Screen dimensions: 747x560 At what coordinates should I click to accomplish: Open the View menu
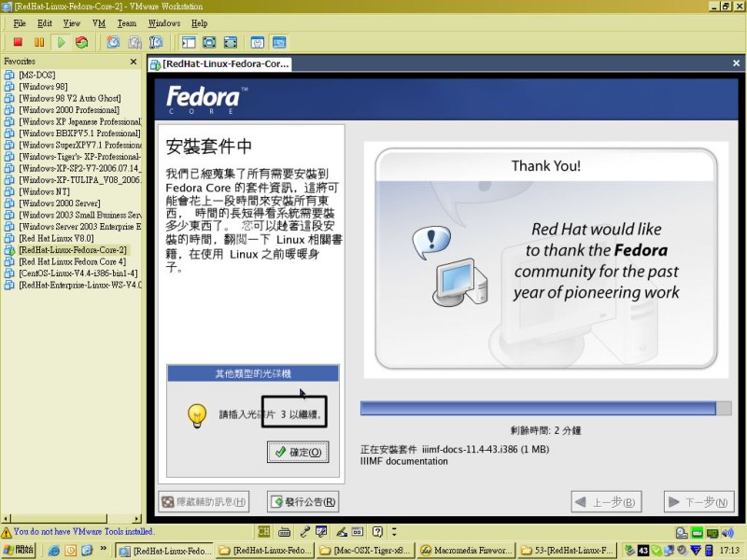click(72, 23)
